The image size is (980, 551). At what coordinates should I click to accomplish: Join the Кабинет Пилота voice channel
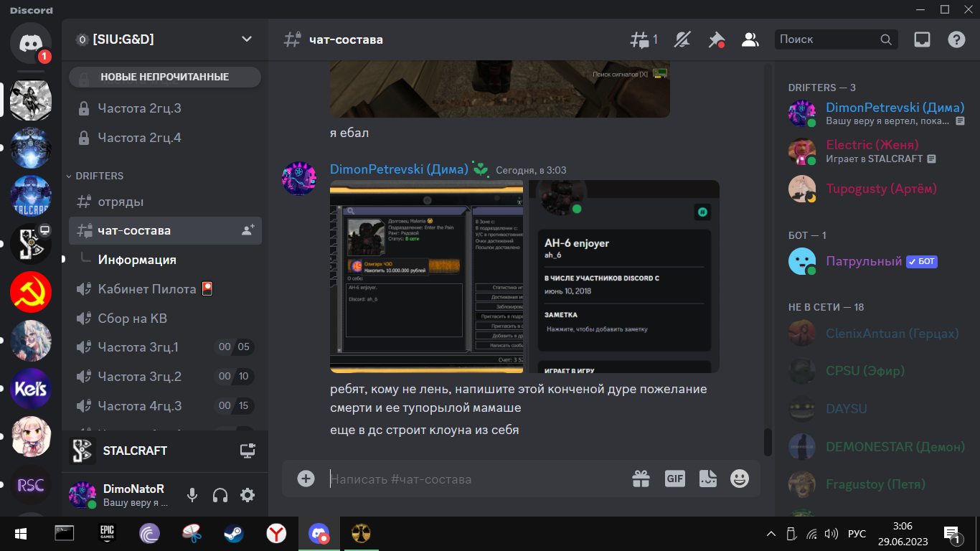pos(165,289)
